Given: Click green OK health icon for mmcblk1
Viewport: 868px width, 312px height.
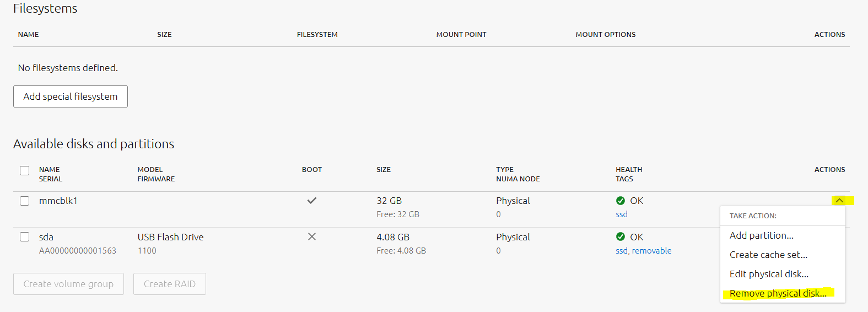Looking at the screenshot, I should click(x=621, y=201).
